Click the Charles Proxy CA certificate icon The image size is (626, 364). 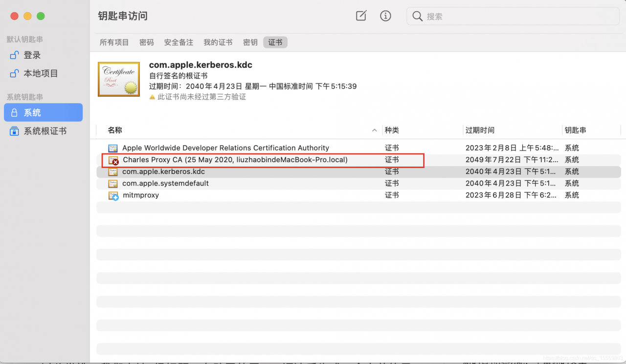(x=113, y=160)
